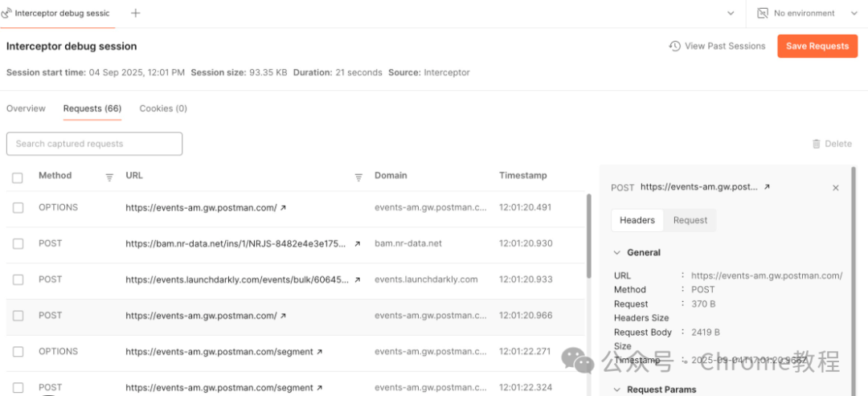This screenshot has height=396, width=868.
Task: Open external link arrow for POST segment URL
Action: click(x=319, y=388)
